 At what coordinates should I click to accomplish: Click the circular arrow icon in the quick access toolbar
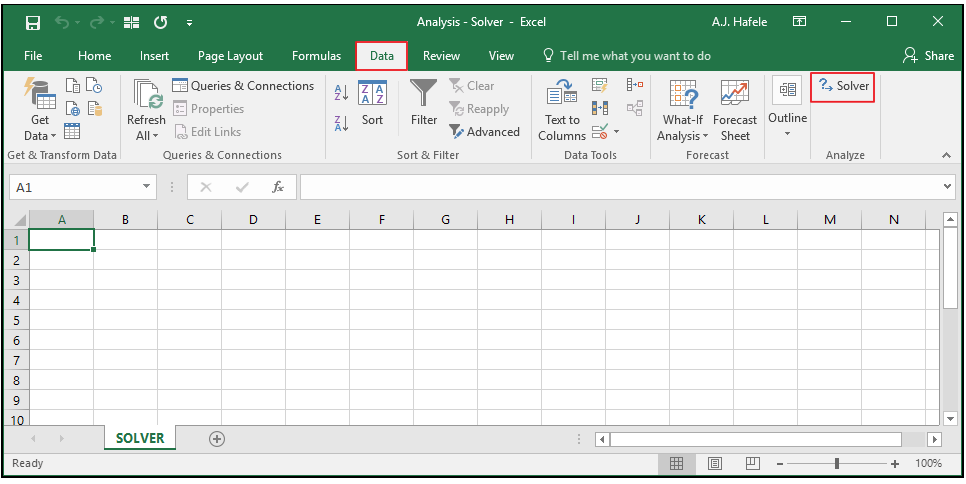pyautogui.click(x=161, y=23)
